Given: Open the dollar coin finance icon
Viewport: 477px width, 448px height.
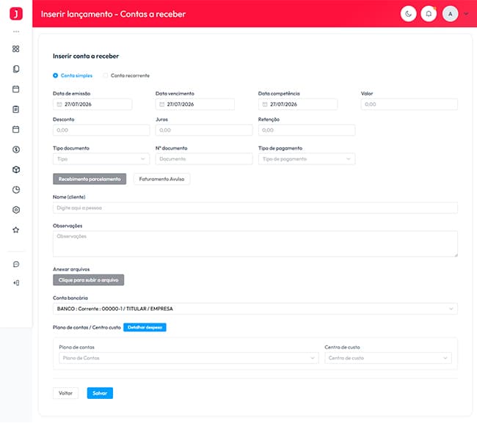Looking at the screenshot, I should click(16, 150).
